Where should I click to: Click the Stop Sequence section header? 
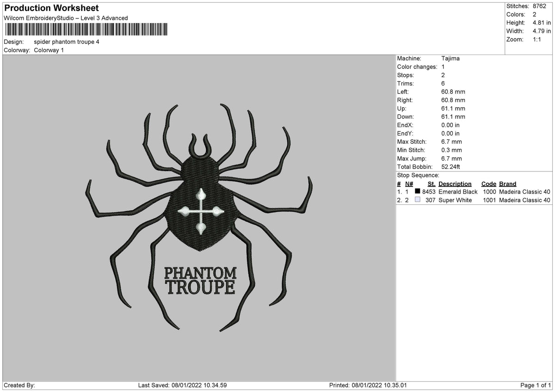point(418,175)
